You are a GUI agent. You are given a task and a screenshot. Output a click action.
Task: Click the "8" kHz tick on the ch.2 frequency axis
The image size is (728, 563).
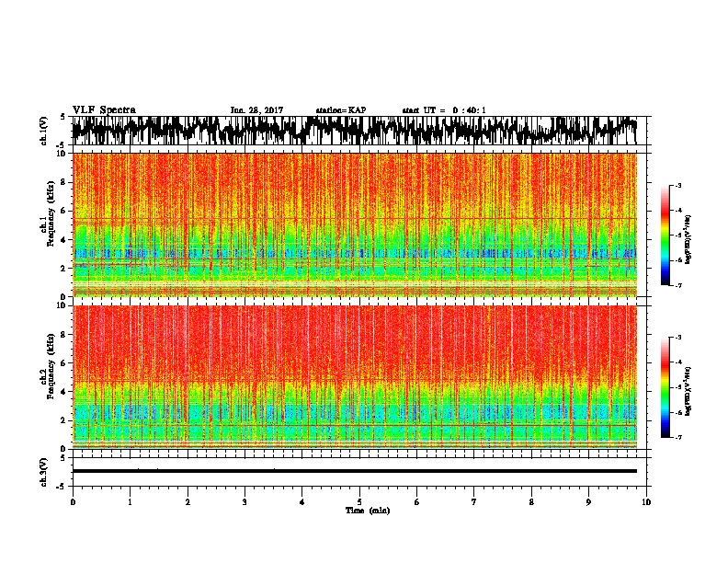pos(64,335)
